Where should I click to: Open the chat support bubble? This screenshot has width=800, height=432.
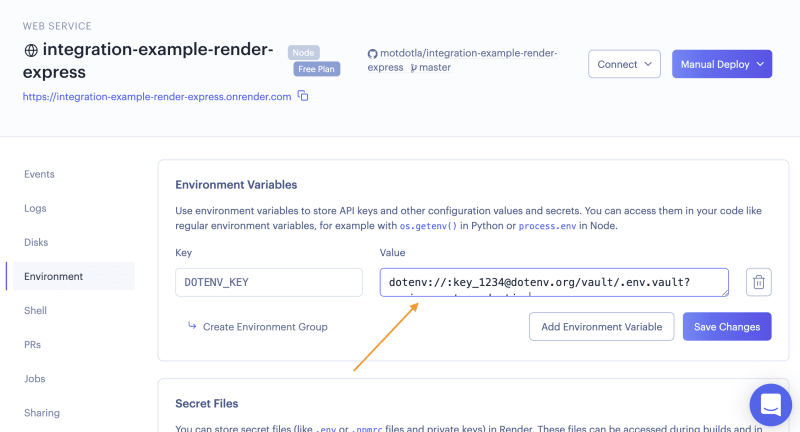(x=770, y=405)
